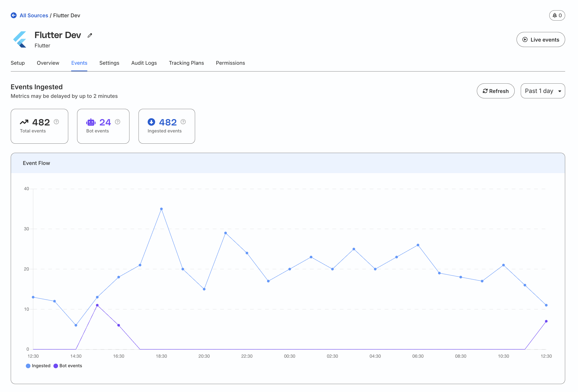Click the download arrow icon for Ingested events
578x392 pixels.
(151, 122)
